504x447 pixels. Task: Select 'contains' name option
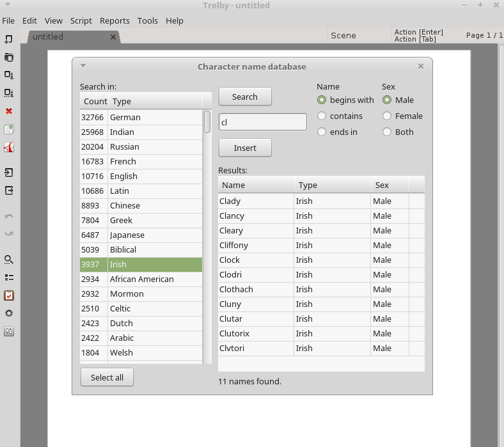340,116
